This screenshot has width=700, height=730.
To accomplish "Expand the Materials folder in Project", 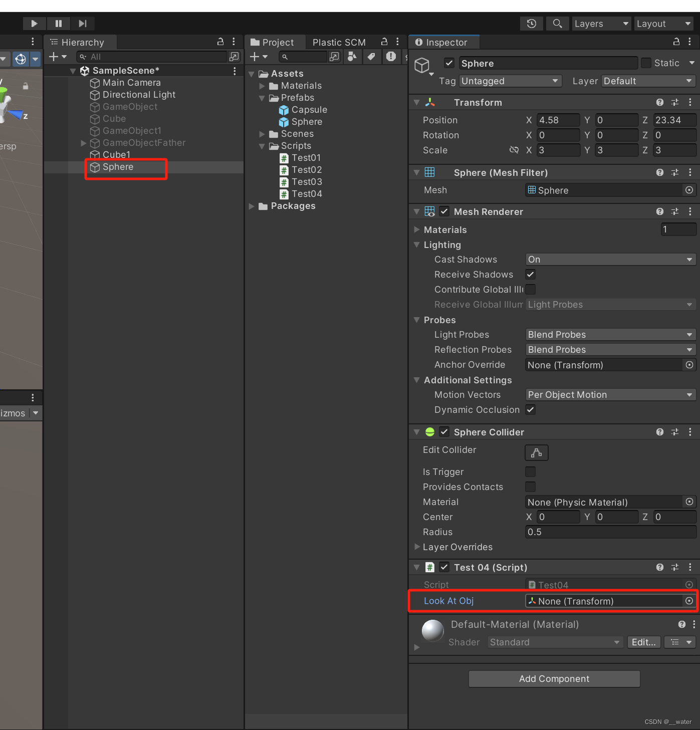I will click(x=262, y=86).
